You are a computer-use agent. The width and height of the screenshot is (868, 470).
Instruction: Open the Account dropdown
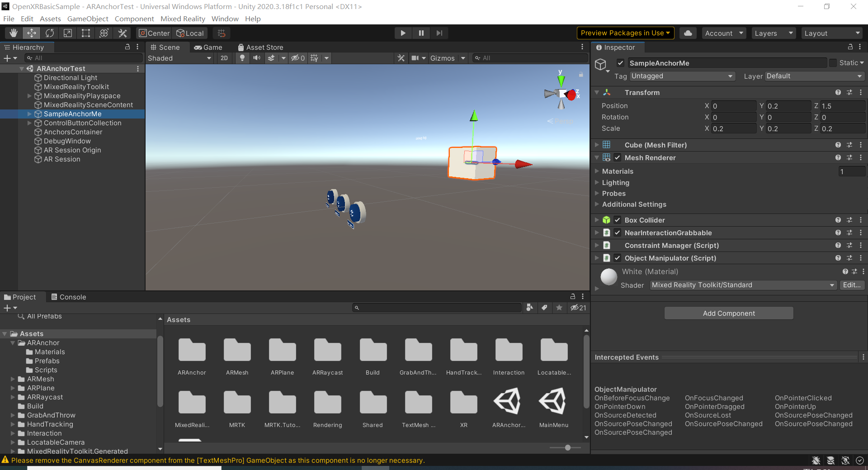[724, 33]
